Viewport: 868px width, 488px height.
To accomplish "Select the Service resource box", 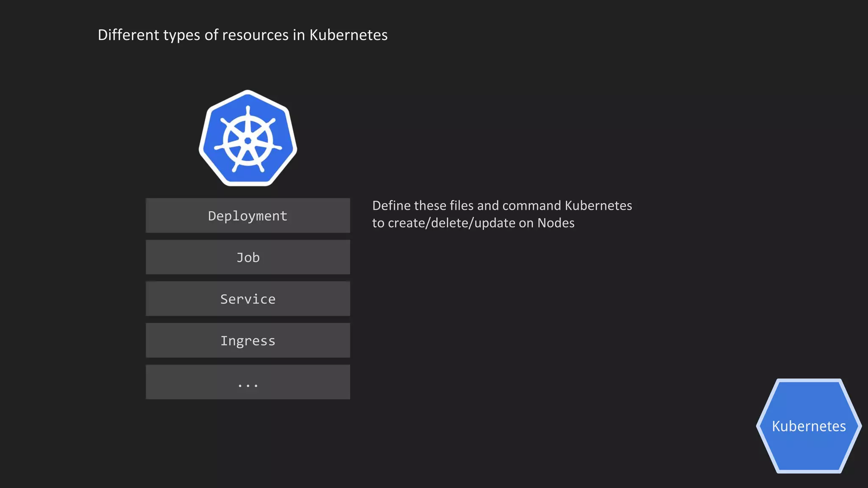I will coord(248,299).
